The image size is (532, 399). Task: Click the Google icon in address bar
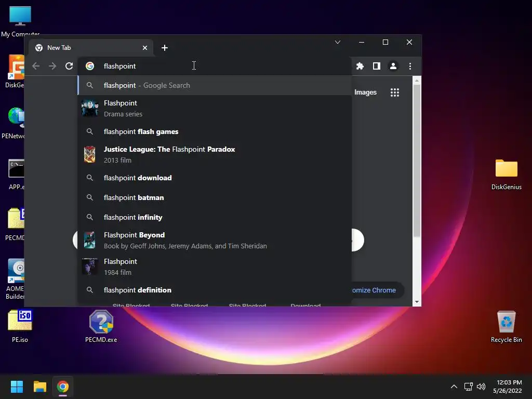point(90,66)
